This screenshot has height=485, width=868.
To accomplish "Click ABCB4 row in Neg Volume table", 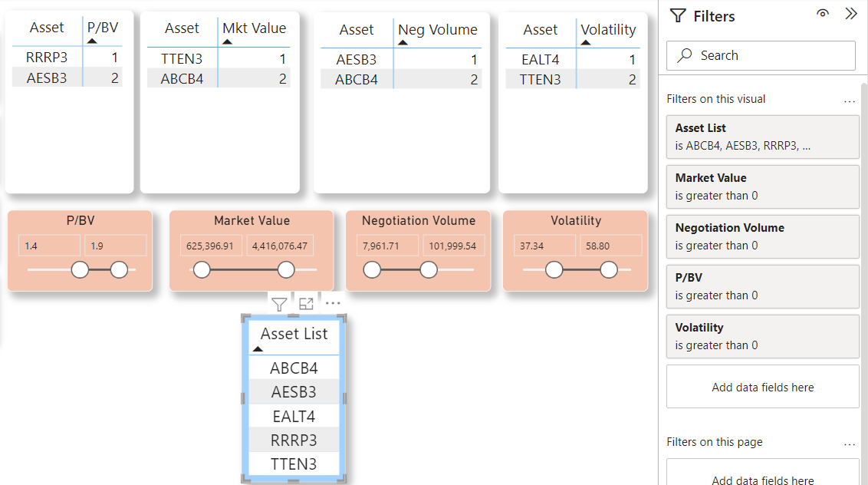I will pos(401,79).
